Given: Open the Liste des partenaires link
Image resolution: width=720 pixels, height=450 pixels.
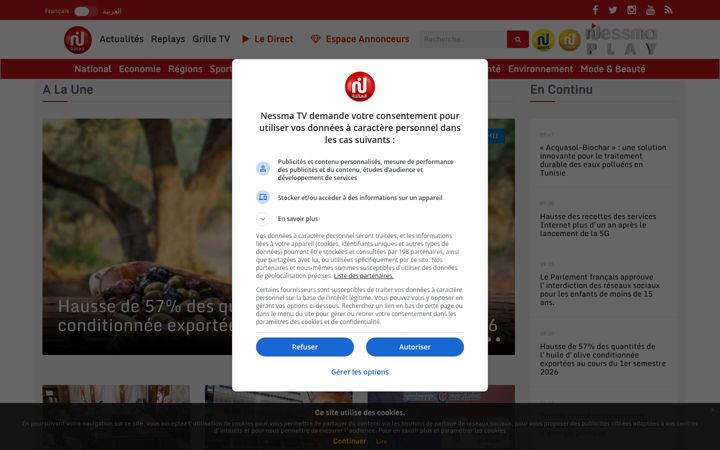Looking at the screenshot, I should point(364,276).
